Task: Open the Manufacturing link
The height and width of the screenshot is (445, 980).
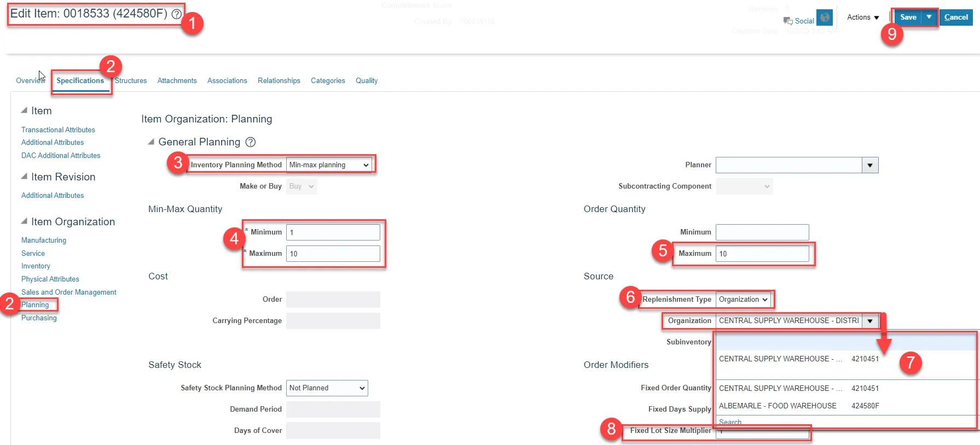Action: click(44, 241)
